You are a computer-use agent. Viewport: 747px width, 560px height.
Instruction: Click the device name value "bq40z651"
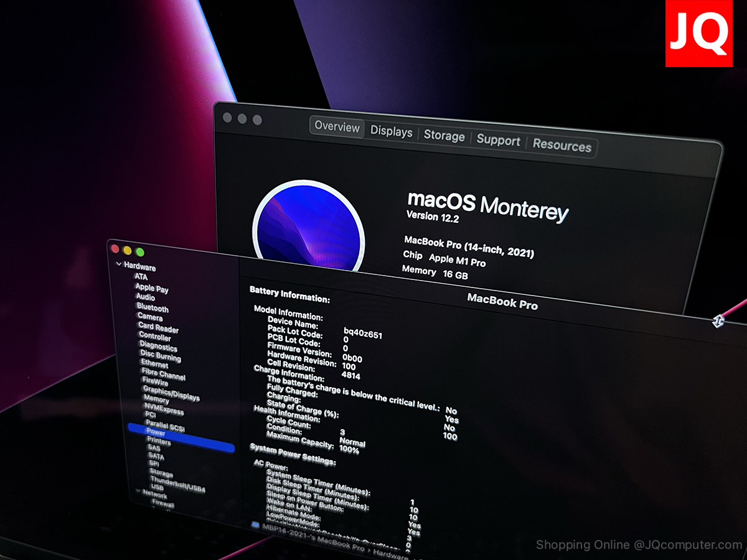(x=363, y=334)
